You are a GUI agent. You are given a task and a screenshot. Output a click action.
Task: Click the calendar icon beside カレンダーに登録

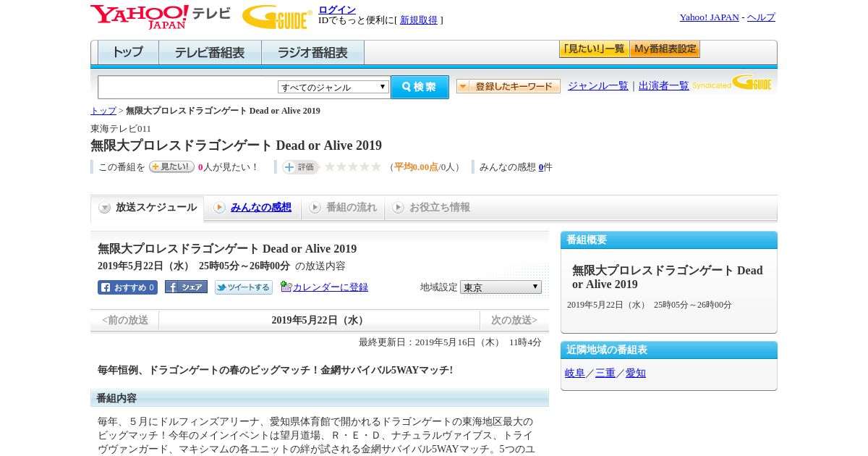[x=286, y=287]
